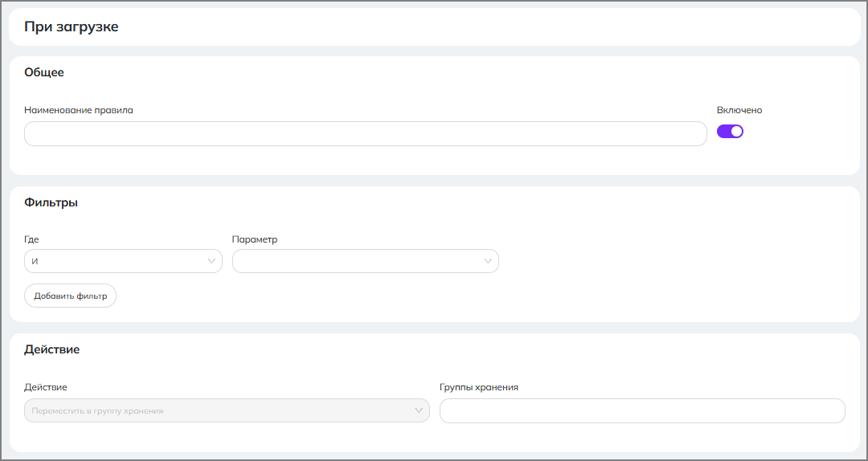Click the "При загрузке" page title
The image size is (868, 461).
click(x=72, y=27)
